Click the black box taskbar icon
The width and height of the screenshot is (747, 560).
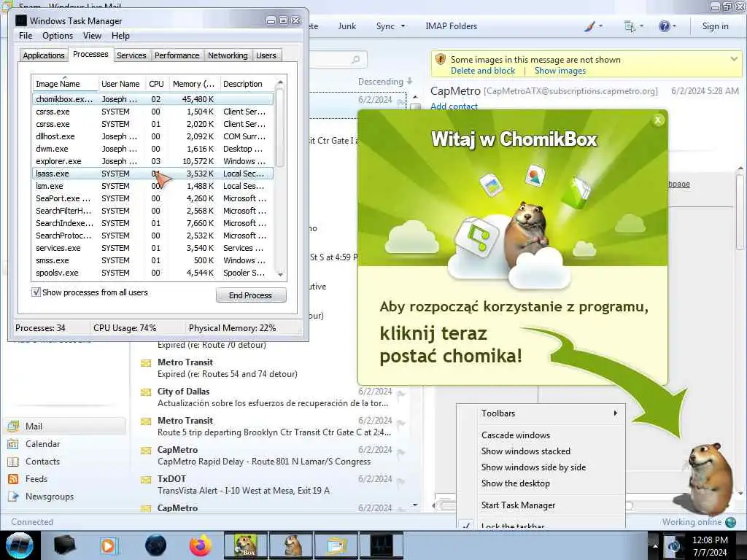64,545
